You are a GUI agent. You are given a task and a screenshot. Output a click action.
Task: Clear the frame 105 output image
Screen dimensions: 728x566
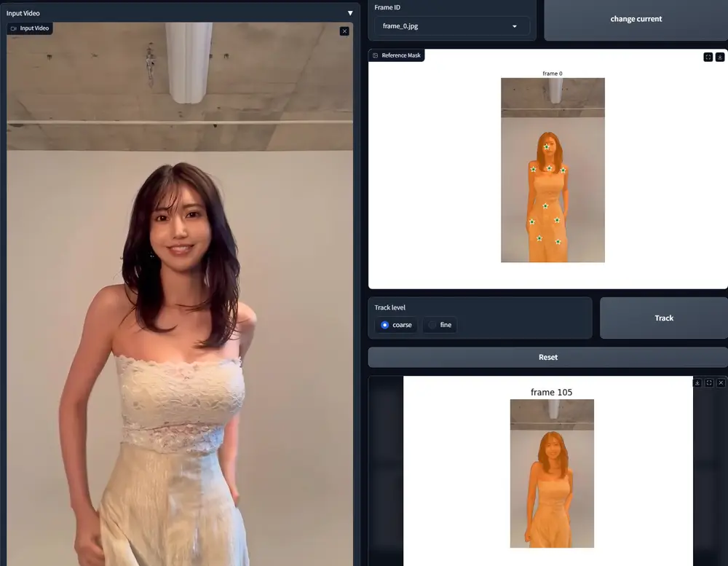721,382
